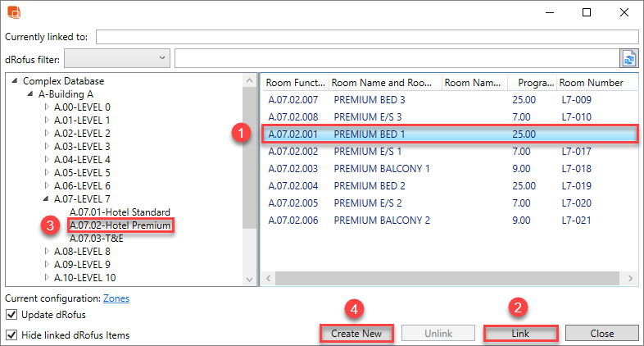This screenshot has height=346, width=644.
Task: Click the Currently linked to text field
Action: [x=367, y=37]
